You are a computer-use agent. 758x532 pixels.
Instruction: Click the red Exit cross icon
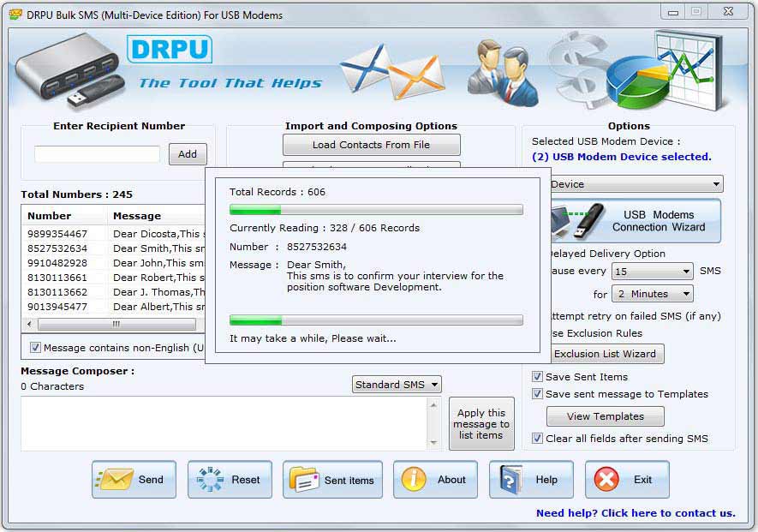point(606,479)
